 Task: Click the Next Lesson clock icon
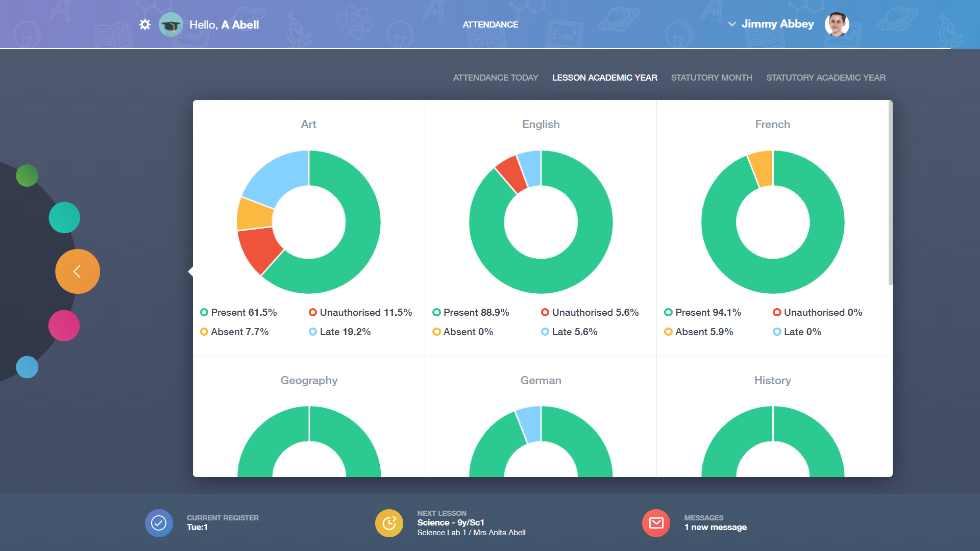pyautogui.click(x=389, y=523)
